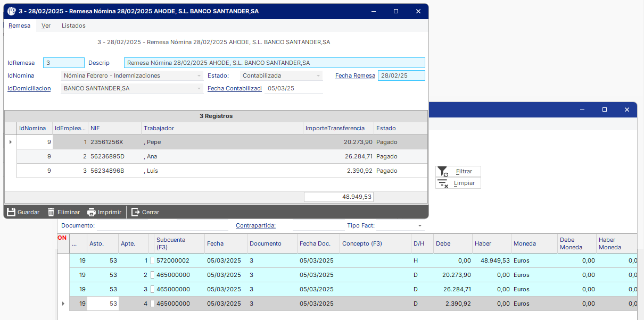
Task: Expand the IdNomina dropdown
Action: 199,76
